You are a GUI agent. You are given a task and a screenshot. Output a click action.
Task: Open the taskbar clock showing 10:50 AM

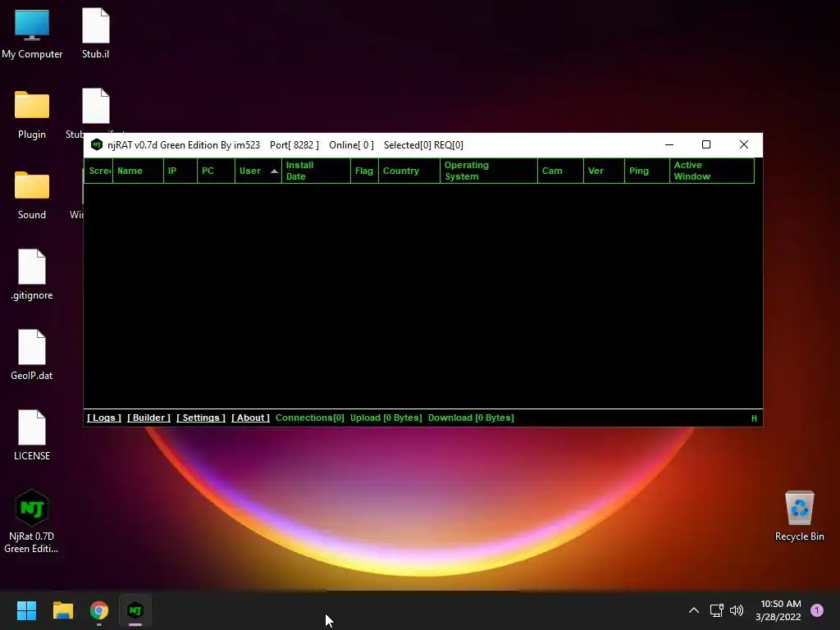click(778, 610)
